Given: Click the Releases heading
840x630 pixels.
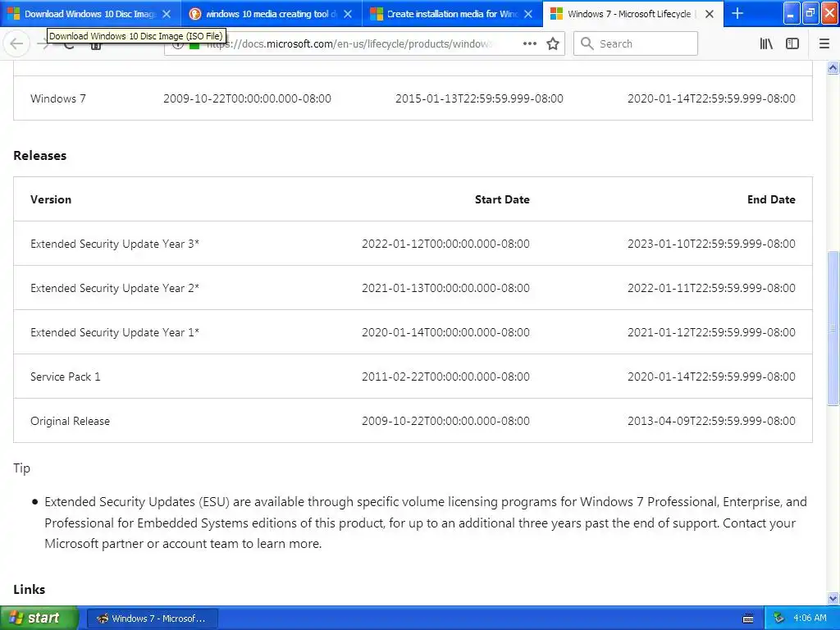Looking at the screenshot, I should tap(40, 156).
